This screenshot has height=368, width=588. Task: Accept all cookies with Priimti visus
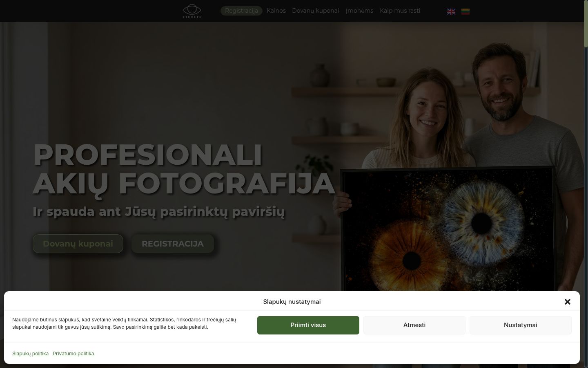pyautogui.click(x=308, y=325)
